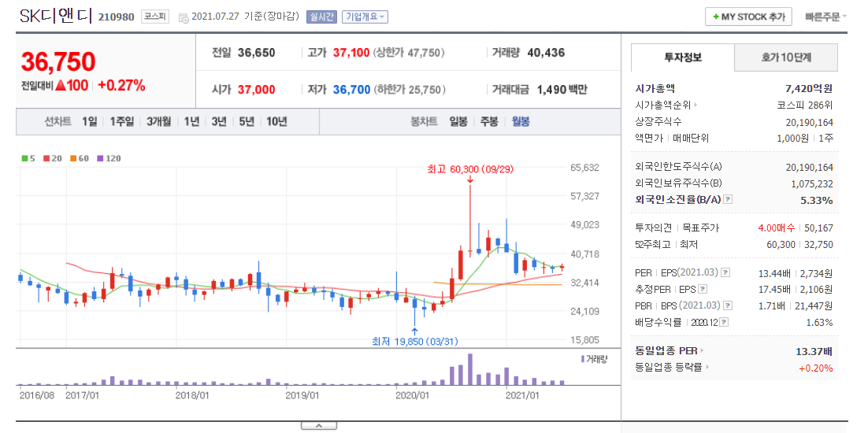This screenshot has width=868, height=433.
Task: Click the purple 120-day moving average legend
Action: (109, 158)
